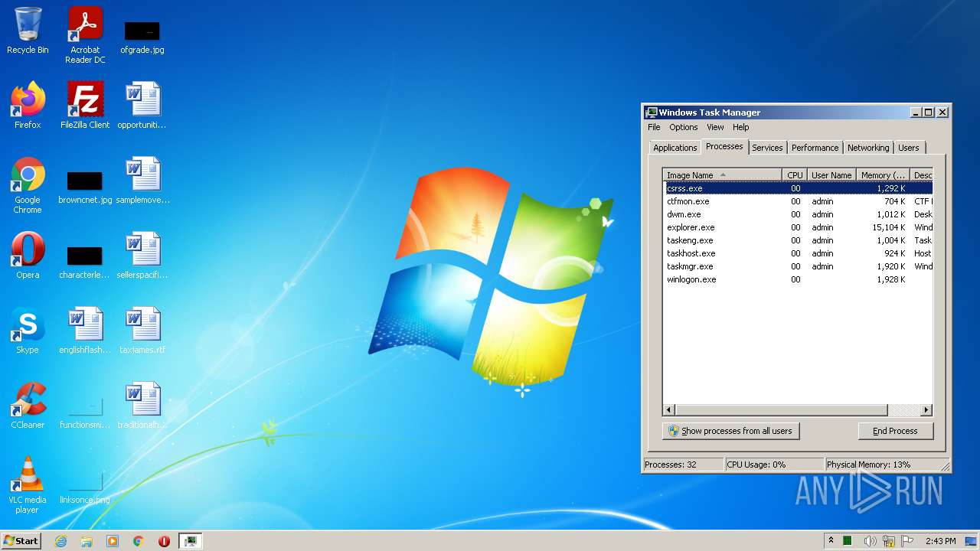Open the View menu in Task Manager
Image resolution: width=980 pixels, height=551 pixels.
pyautogui.click(x=715, y=127)
